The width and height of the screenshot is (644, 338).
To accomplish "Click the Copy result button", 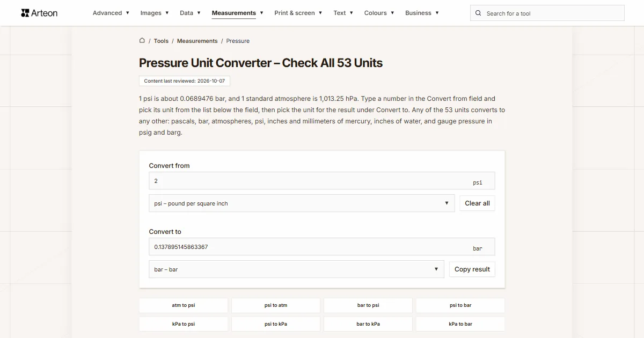I will click(x=472, y=269).
